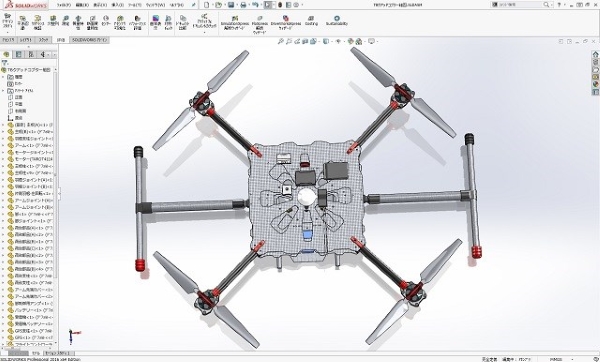Expand the アーム<1> component node

point(3,145)
